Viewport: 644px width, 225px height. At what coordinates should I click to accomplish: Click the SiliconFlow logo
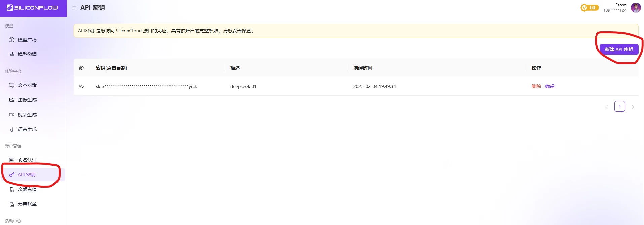pyautogui.click(x=32, y=8)
